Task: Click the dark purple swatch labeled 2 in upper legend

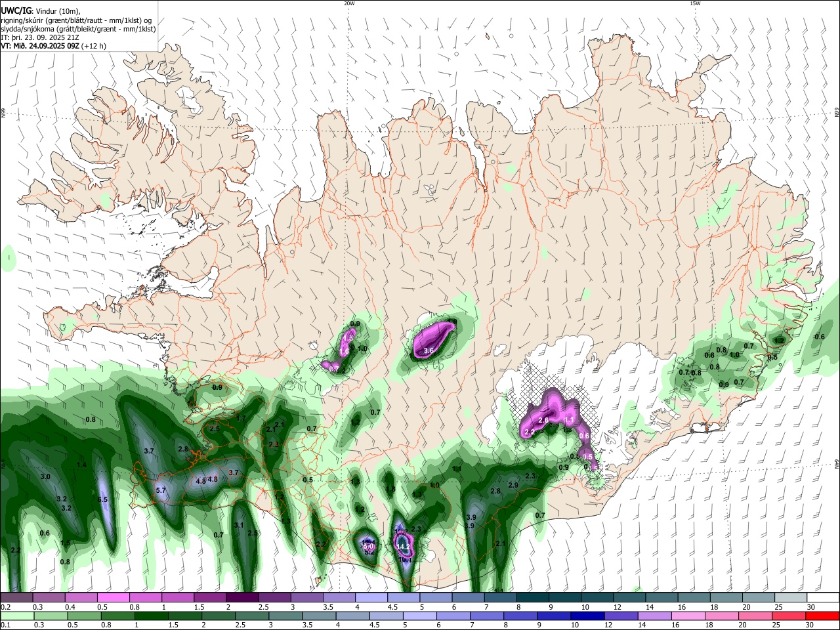Action: pos(241,598)
